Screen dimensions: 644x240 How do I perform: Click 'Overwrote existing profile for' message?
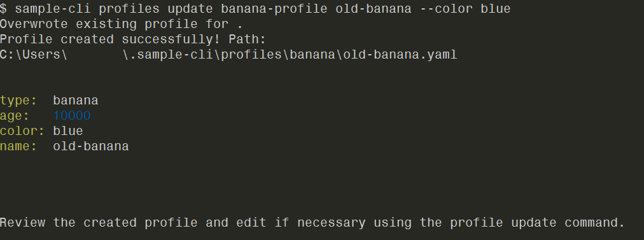(x=114, y=24)
